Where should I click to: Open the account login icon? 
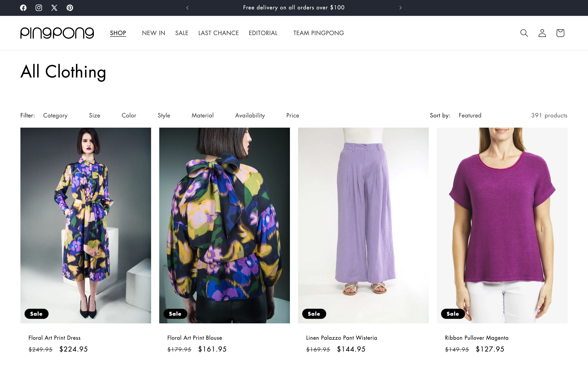click(x=542, y=33)
